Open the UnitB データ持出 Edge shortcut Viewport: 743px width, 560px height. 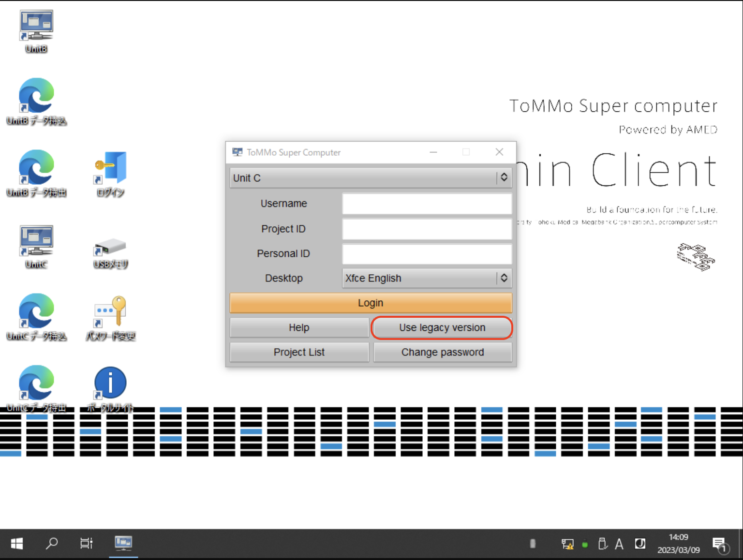pos(36,167)
